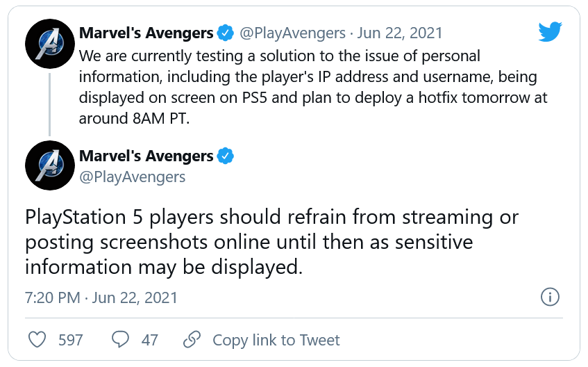The width and height of the screenshot is (588, 367).
Task: Click the top tweet text about the hotfix
Action: [312, 86]
